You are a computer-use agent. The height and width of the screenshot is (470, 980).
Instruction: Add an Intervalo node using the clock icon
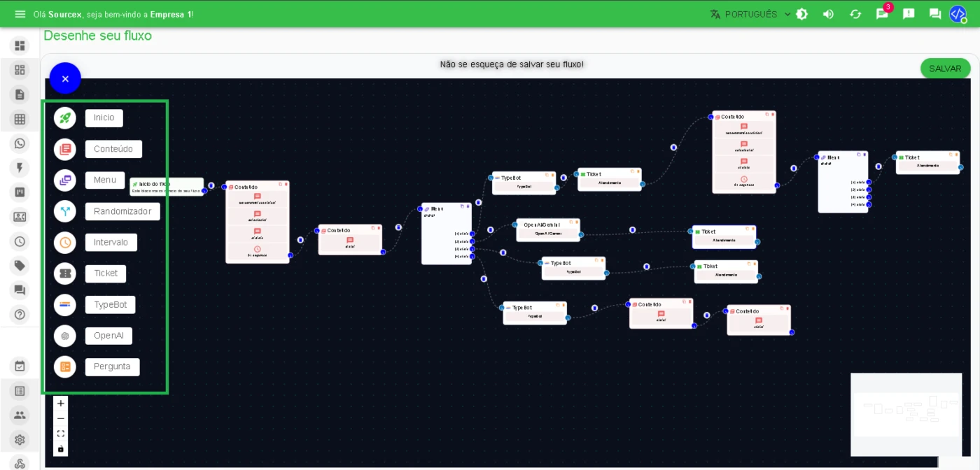(65, 242)
